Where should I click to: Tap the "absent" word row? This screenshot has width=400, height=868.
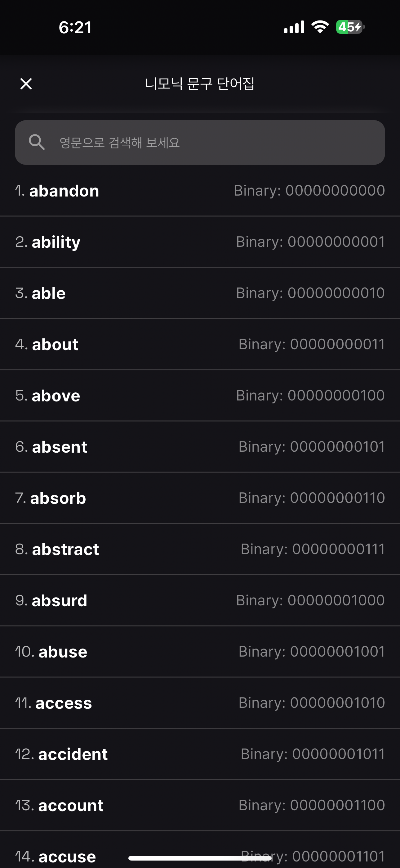pyautogui.click(x=59, y=447)
